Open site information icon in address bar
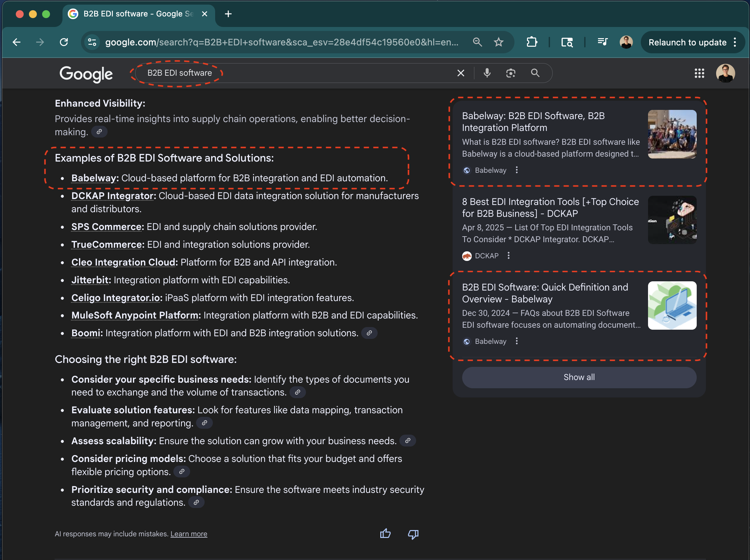Viewport: 750px width, 560px height. 92,42
